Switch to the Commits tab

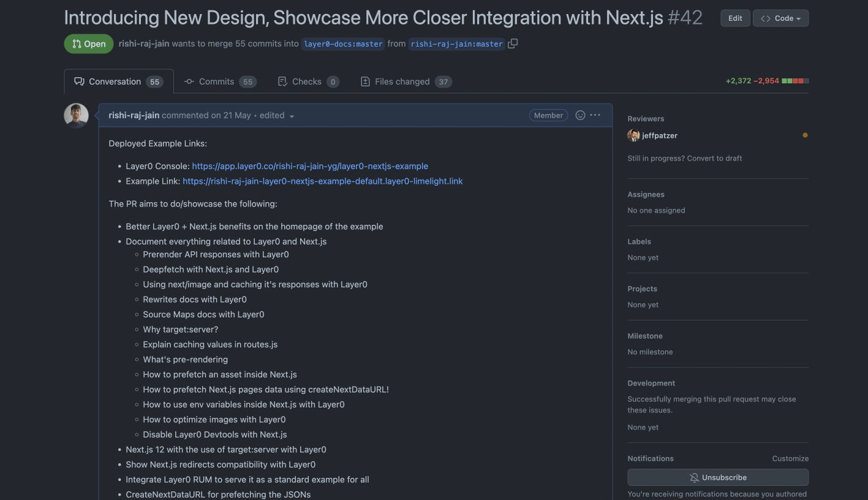coord(220,81)
